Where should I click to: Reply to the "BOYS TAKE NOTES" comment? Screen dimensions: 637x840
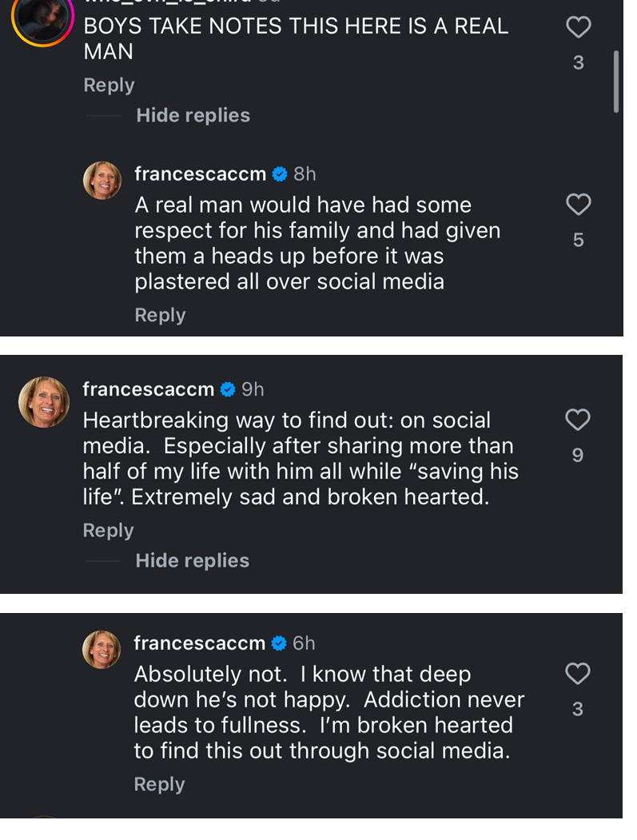pyautogui.click(x=109, y=85)
